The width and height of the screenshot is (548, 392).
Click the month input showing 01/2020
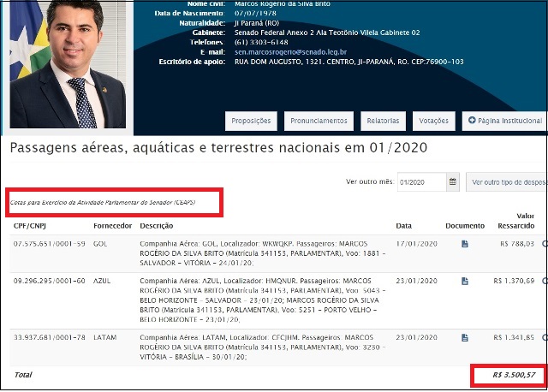pyautogui.click(x=421, y=182)
